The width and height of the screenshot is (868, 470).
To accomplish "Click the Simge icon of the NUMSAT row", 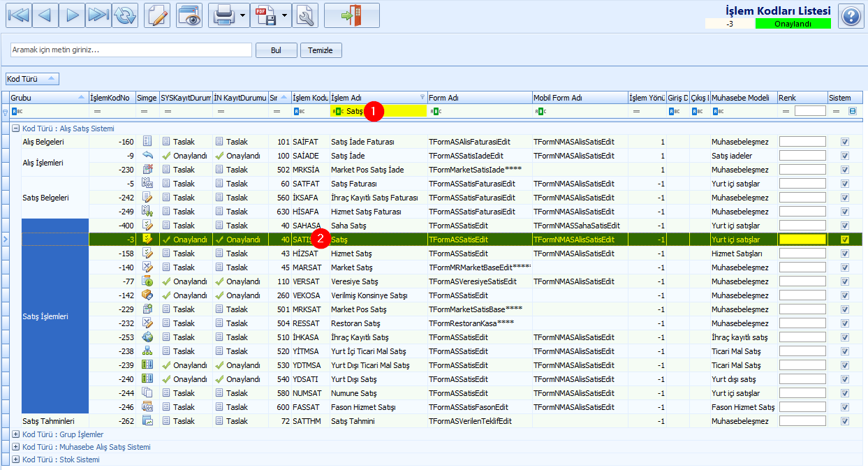I will coord(147,393).
